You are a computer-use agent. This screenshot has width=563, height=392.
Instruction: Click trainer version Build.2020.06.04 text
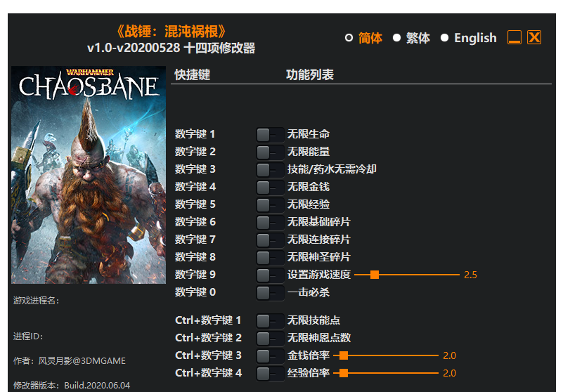97,386
